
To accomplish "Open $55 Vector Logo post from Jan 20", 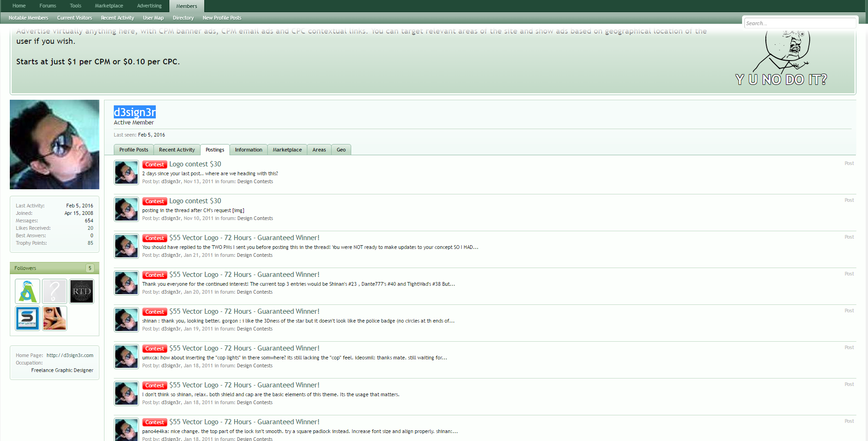I will (x=244, y=275).
